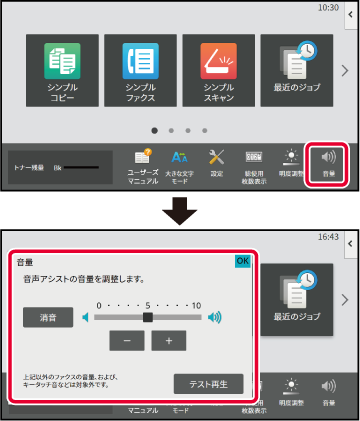Image resolution: width=360 pixels, height=421 pixels.
Task: Open the シンプルコピー tile
Action: click(62, 70)
